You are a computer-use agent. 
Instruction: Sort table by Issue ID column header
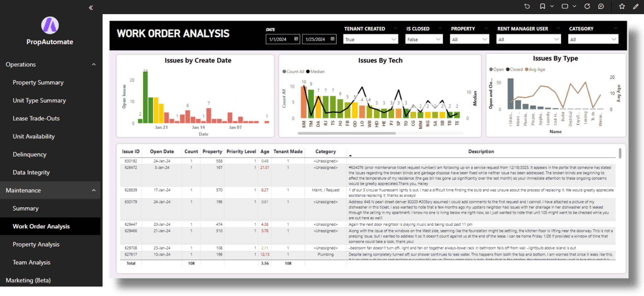(130, 152)
